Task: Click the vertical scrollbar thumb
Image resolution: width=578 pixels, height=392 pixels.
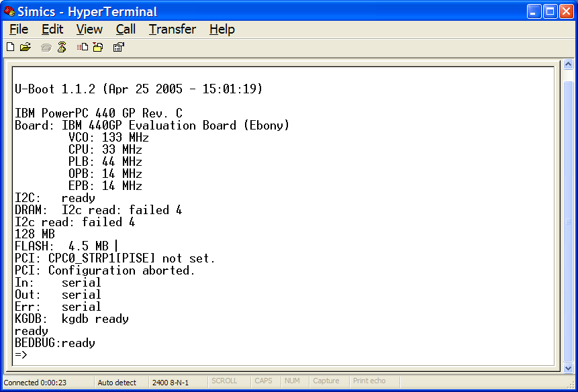Action: coord(569,221)
